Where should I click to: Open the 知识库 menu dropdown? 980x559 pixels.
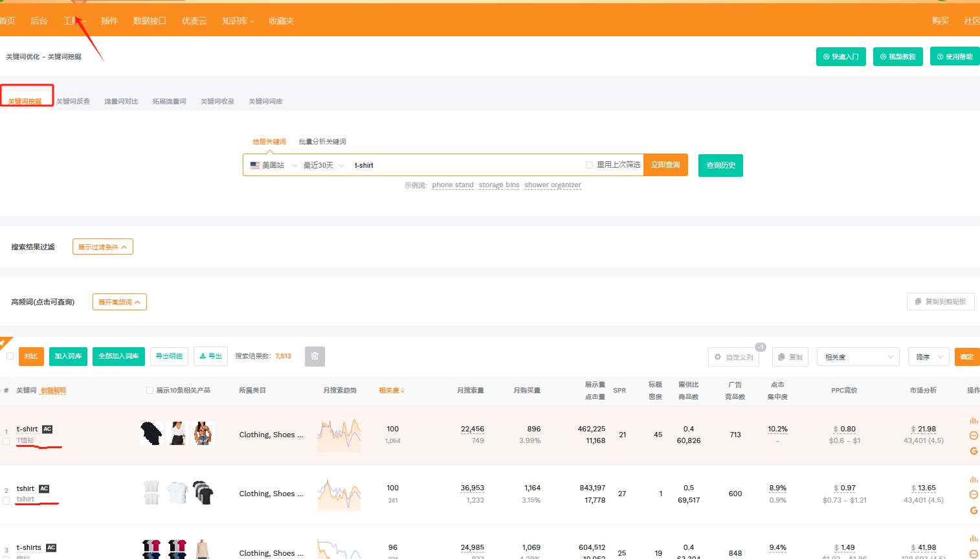238,21
